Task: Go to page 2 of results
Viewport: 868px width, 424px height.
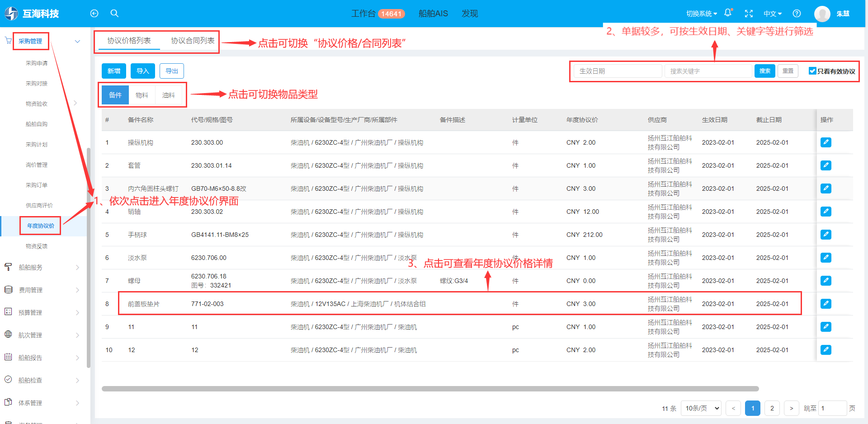Action: click(772, 408)
